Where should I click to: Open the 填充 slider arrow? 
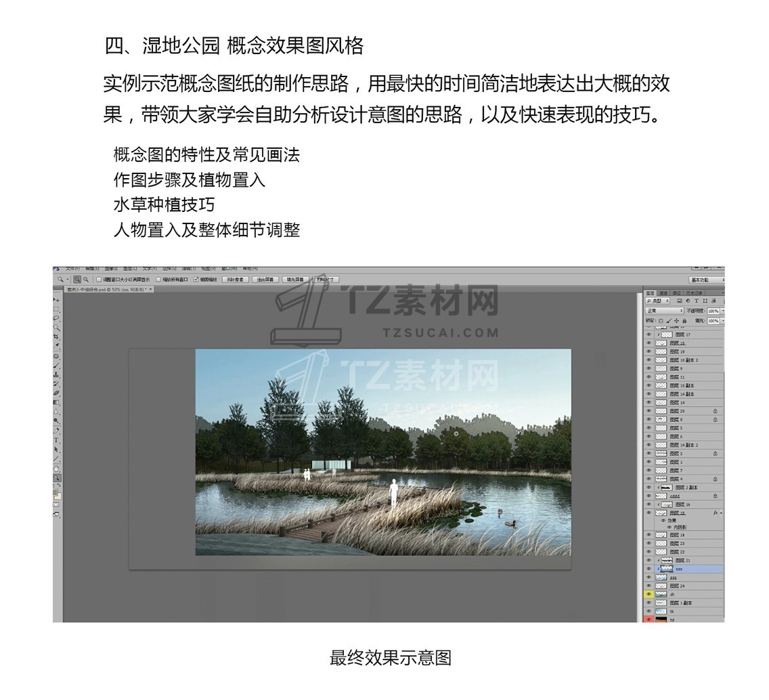tap(723, 321)
